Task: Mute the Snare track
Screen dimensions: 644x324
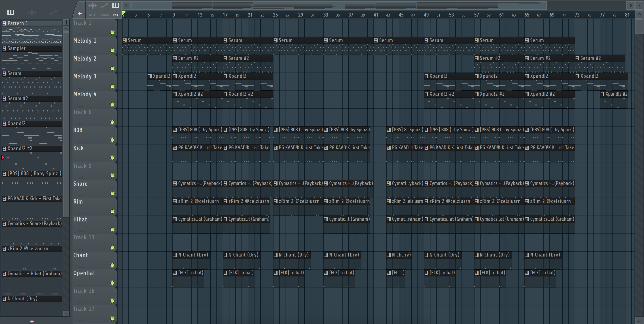Action: click(112, 194)
